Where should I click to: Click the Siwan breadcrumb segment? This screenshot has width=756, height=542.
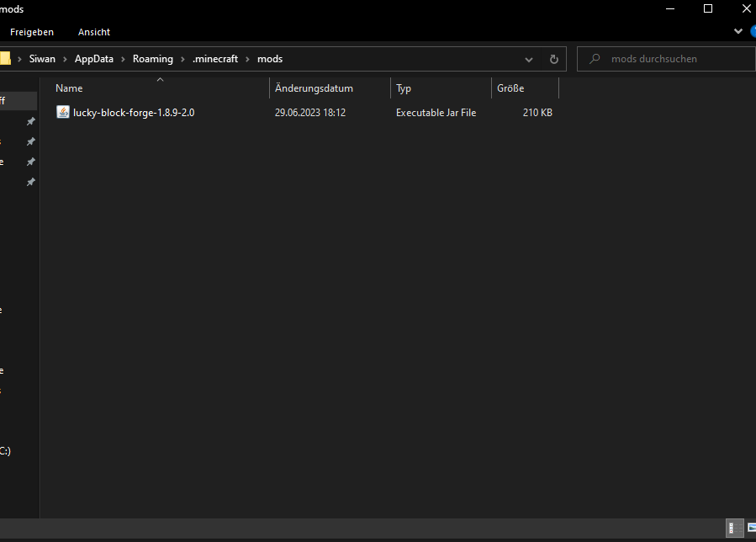(42, 59)
